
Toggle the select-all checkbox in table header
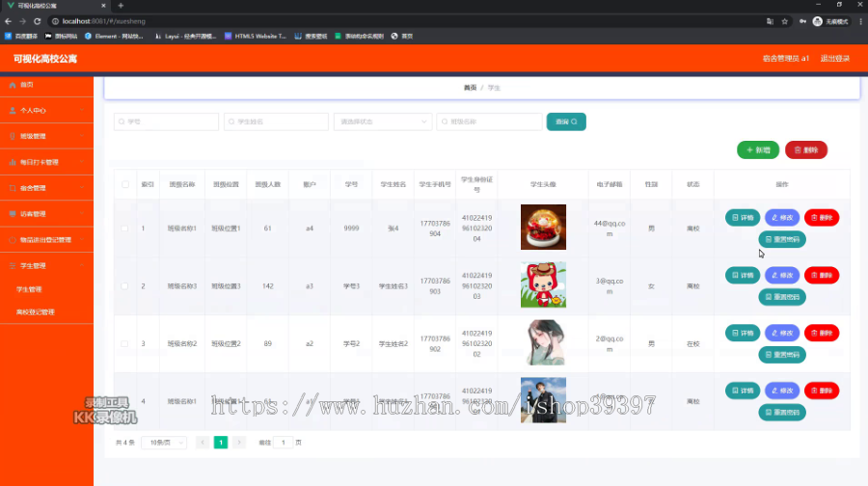click(x=125, y=184)
